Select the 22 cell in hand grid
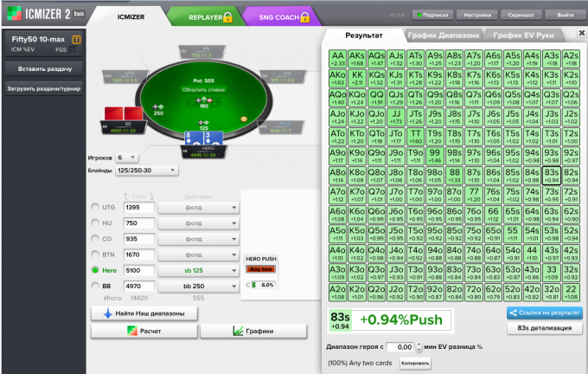Screen dimensions: 588x374 coord(571,293)
